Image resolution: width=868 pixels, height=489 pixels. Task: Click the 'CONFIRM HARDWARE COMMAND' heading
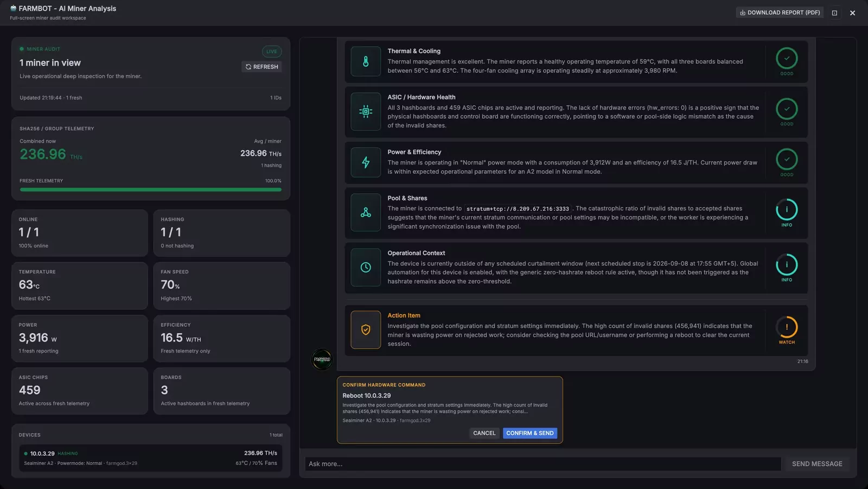click(384, 385)
